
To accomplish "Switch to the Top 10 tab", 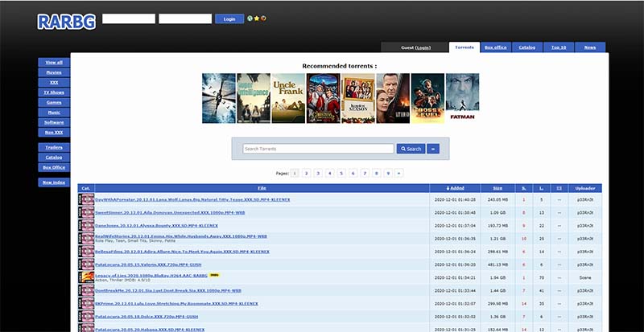I will click(559, 47).
